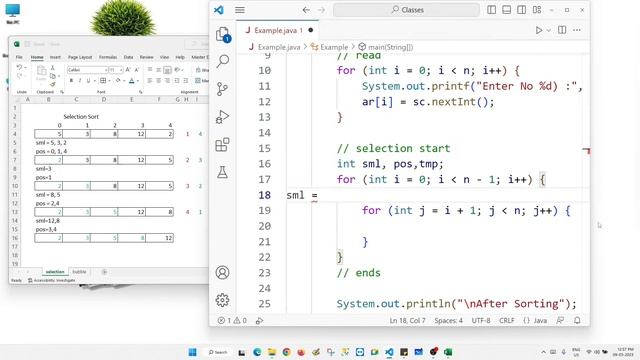
Task: Toggle Bold formatting in Excel
Action: point(71,81)
